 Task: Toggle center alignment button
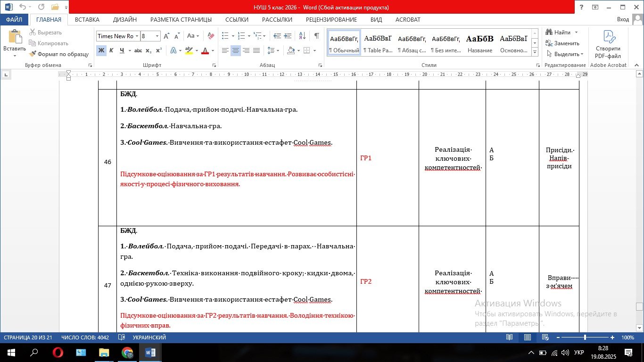[236, 50]
